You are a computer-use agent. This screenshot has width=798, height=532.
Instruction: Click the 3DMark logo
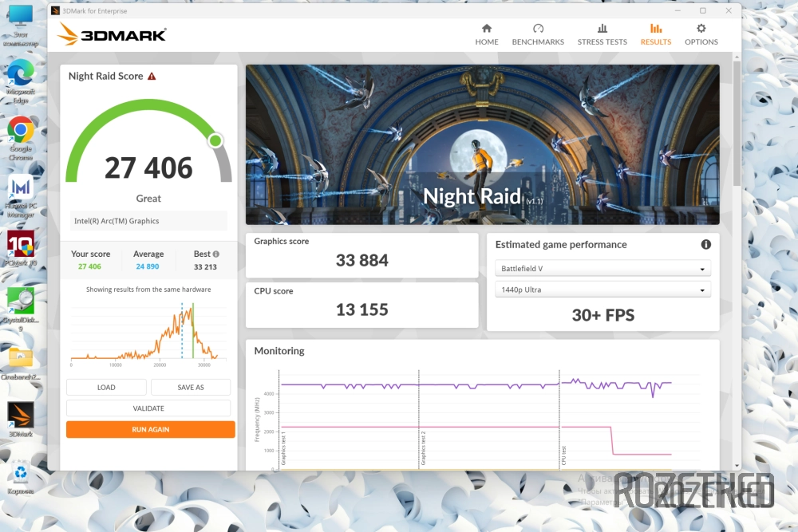pyautogui.click(x=113, y=34)
